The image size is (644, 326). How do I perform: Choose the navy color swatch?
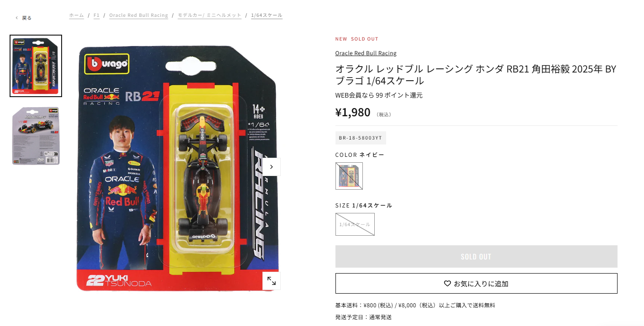[x=349, y=176]
